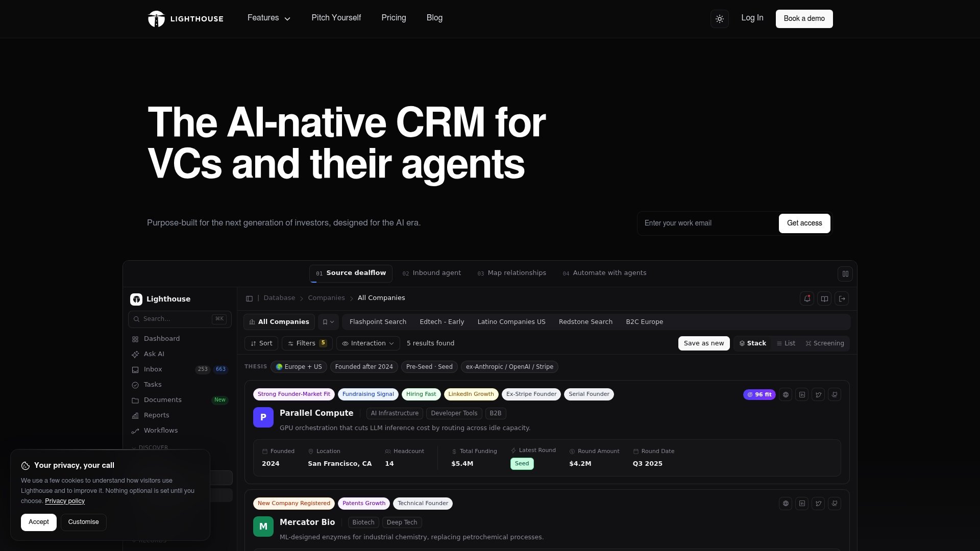The height and width of the screenshot is (551, 980).
Task: Select the Map relationships tab
Action: [x=512, y=273]
